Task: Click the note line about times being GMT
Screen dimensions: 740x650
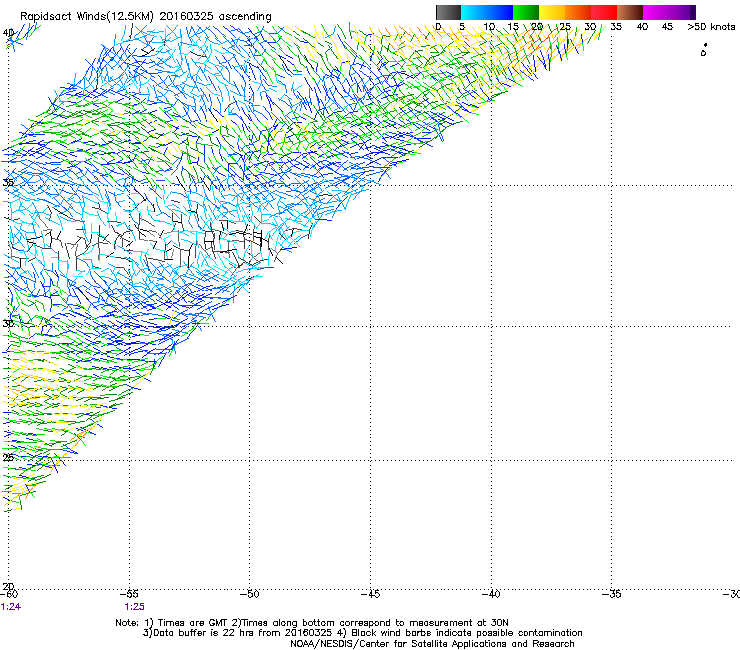Action: 312,623
